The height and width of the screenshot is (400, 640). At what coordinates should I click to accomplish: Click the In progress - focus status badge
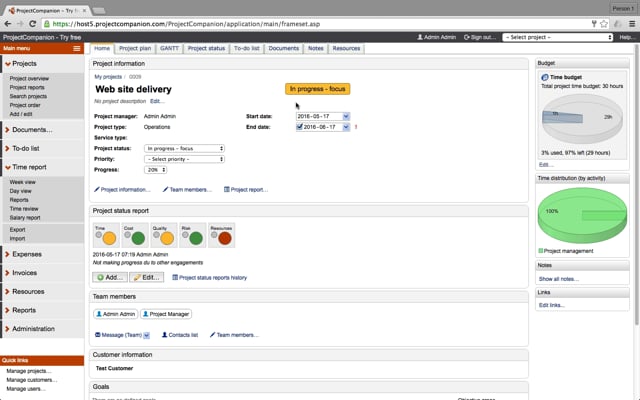pos(318,89)
